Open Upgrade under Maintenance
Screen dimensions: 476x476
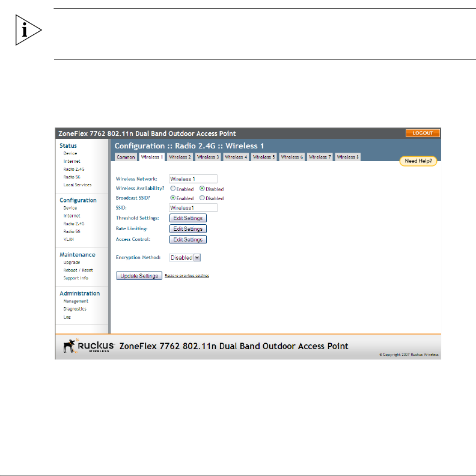pos(72,262)
